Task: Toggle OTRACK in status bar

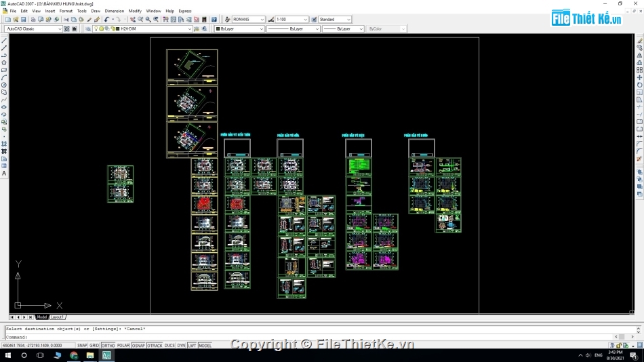Action: [155, 346]
